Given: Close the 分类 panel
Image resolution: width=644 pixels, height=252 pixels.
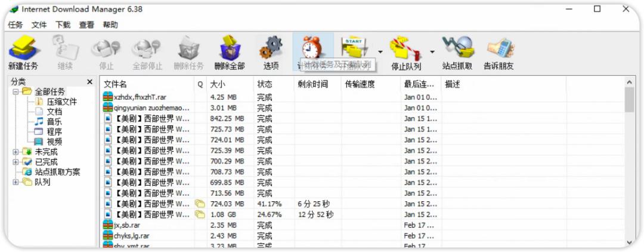Looking at the screenshot, I should coord(90,82).
